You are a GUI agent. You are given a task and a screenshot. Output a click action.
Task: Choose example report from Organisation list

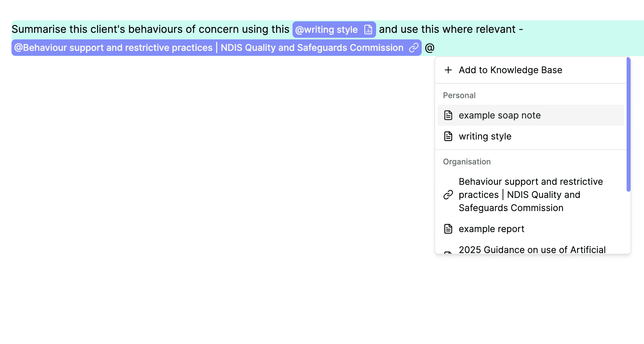click(x=491, y=229)
